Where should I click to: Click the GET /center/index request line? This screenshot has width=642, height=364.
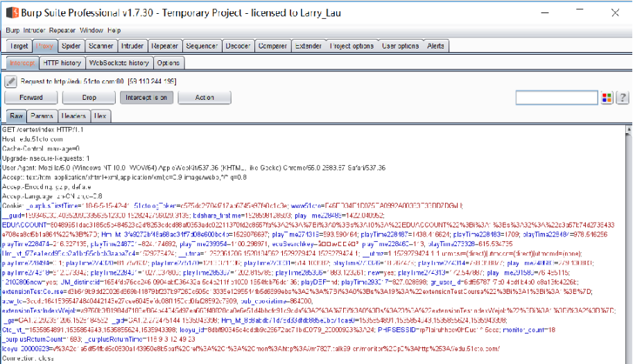pos(42,130)
